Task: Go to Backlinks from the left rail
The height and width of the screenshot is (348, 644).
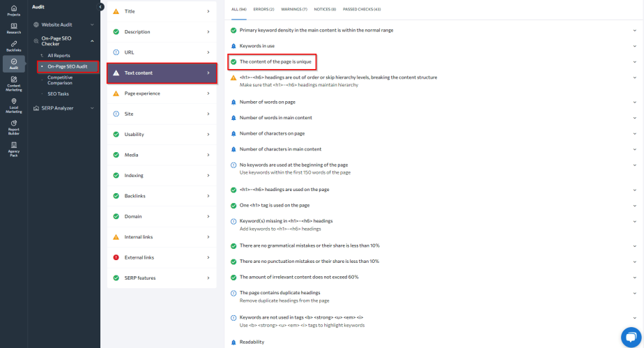Action: 13,46
